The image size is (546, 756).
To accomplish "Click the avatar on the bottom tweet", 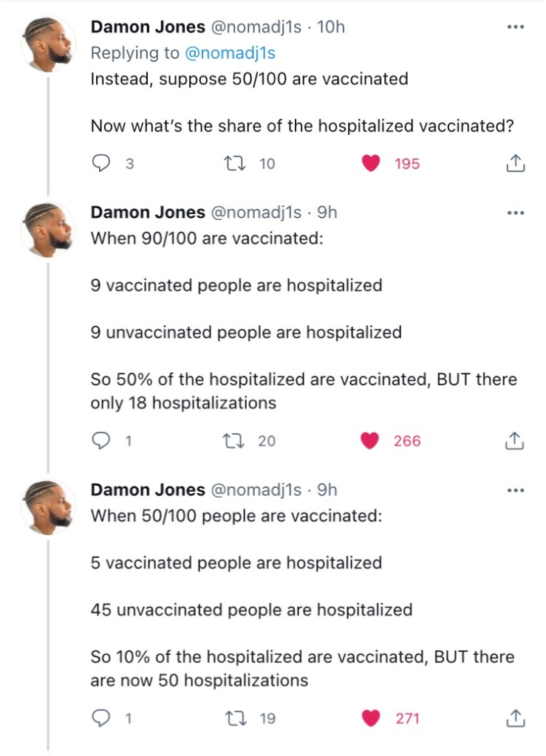I will coord(49,506).
